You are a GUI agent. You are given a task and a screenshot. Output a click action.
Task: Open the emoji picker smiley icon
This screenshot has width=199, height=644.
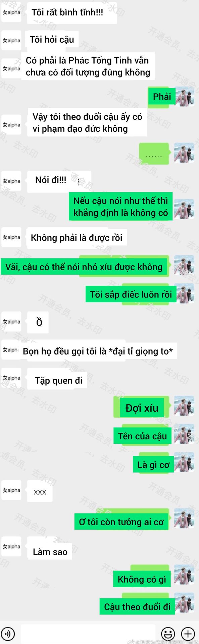coord(168,634)
